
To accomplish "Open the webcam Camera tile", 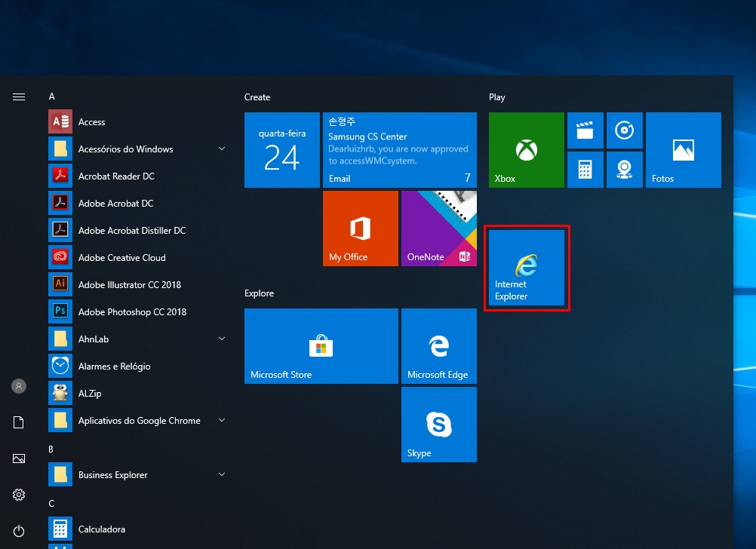I will (x=625, y=170).
